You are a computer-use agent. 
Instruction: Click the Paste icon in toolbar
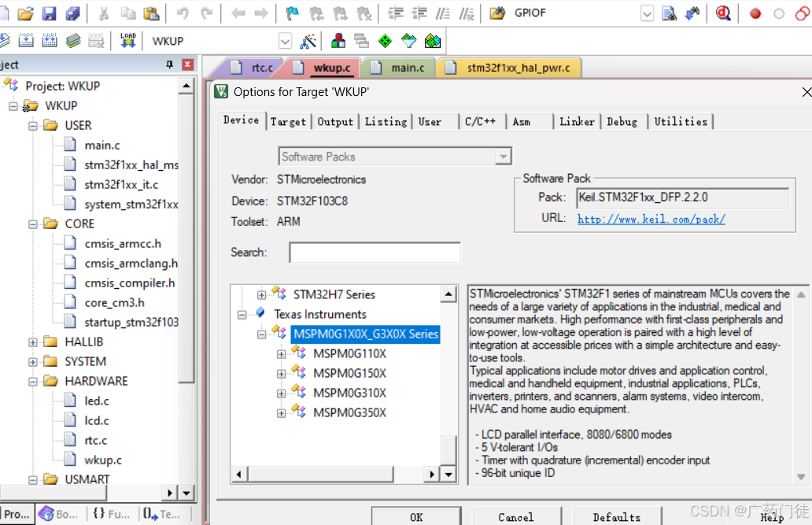[x=151, y=13]
